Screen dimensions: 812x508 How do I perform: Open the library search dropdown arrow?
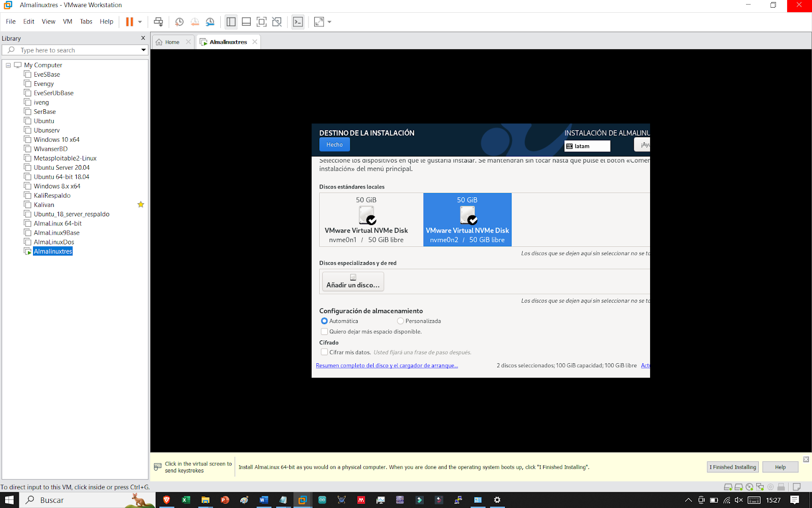click(144, 50)
